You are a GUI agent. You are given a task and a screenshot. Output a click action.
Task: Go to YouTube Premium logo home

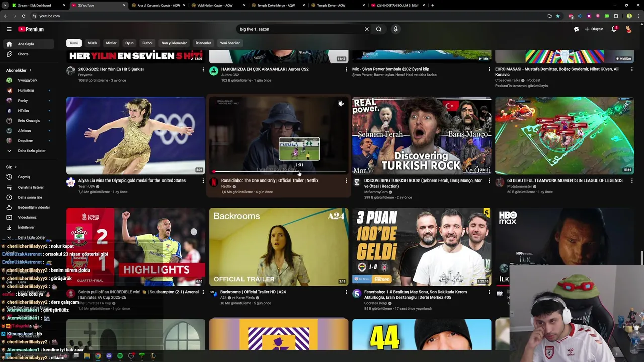[x=31, y=29]
